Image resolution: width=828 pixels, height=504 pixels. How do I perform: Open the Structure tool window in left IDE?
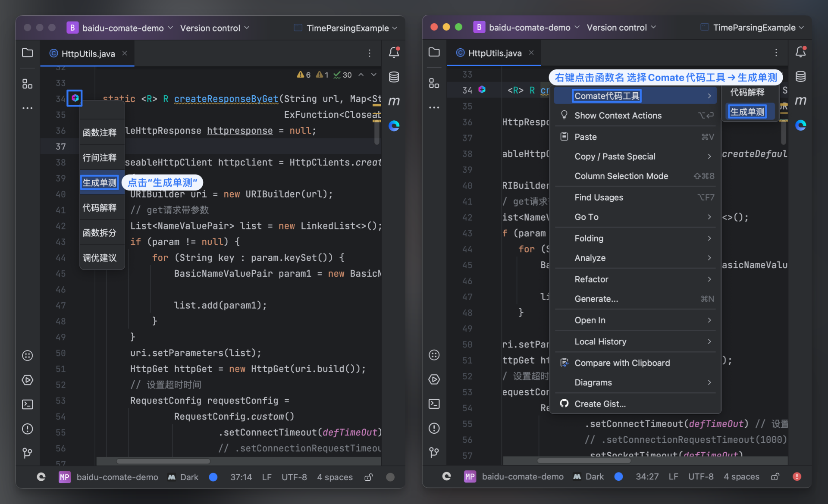(x=27, y=84)
